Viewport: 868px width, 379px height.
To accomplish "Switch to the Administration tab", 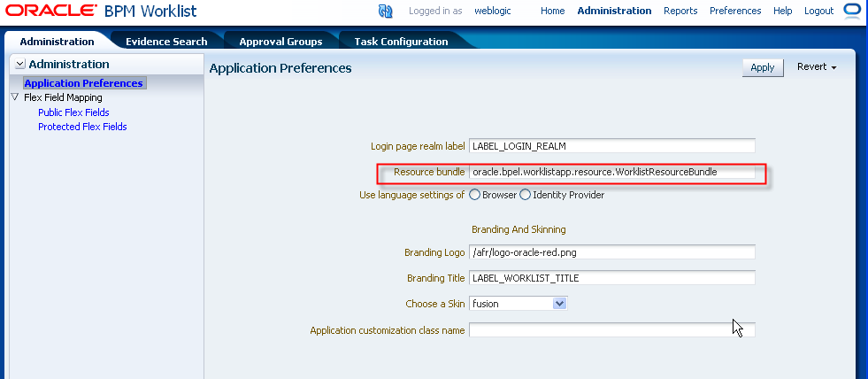I will point(57,42).
